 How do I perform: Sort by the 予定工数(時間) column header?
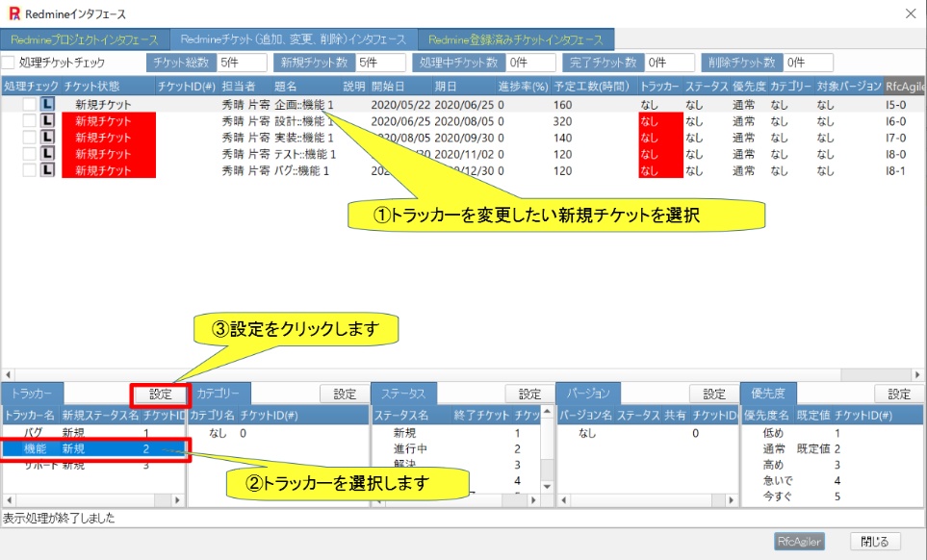595,87
